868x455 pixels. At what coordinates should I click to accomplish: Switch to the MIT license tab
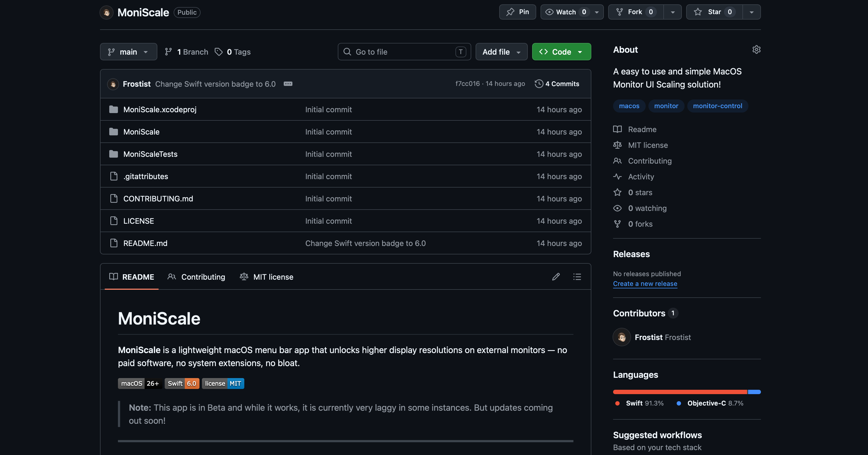(x=267, y=277)
